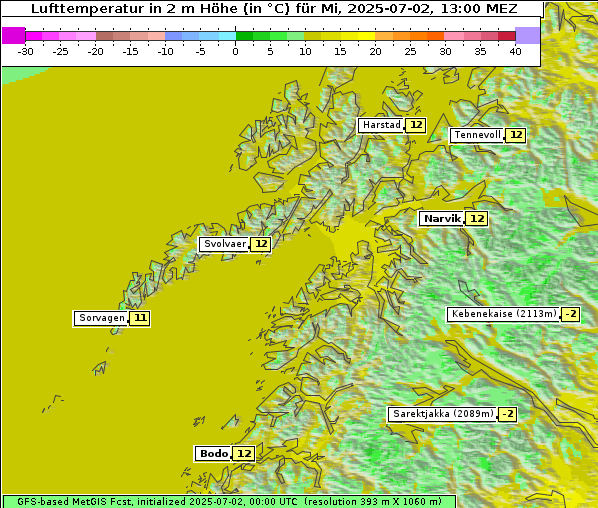Select the Sarektjakka (2089m) peak label
Viewport: 598px width, 508px height.
[x=443, y=414]
